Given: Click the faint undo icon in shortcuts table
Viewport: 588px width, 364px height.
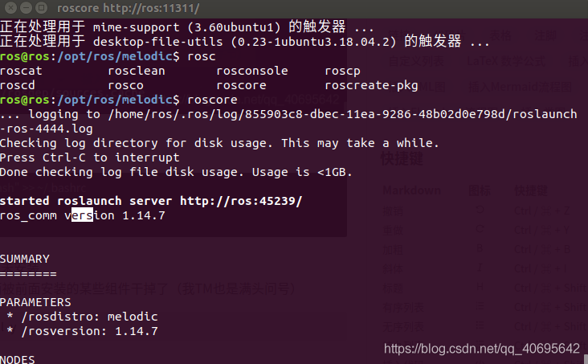Looking at the screenshot, I should coord(478,211).
